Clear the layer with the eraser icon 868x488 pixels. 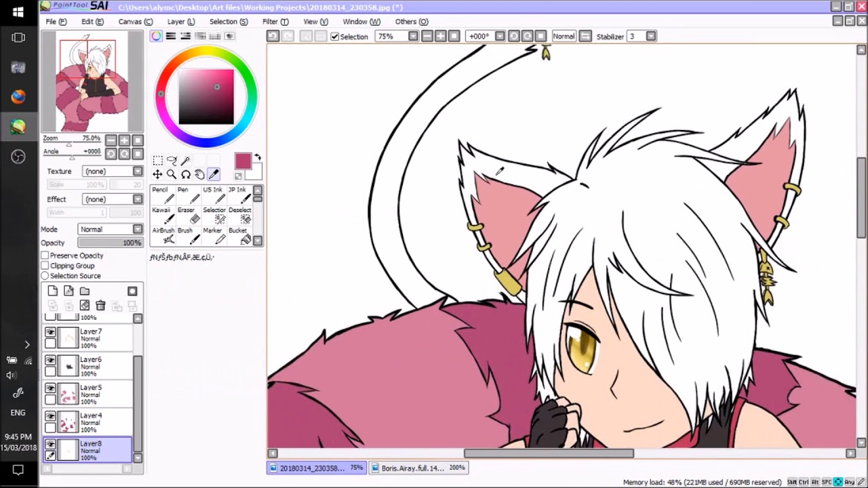click(85, 306)
